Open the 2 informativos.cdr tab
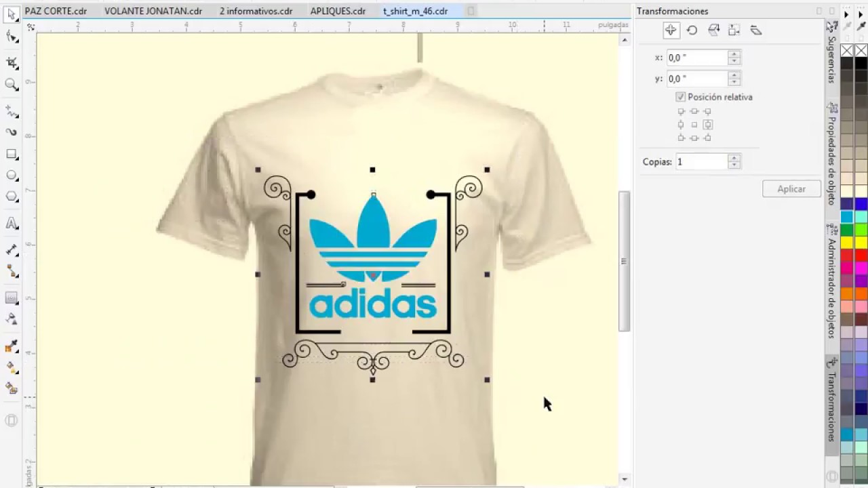868x488 pixels. click(x=256, y=11)
